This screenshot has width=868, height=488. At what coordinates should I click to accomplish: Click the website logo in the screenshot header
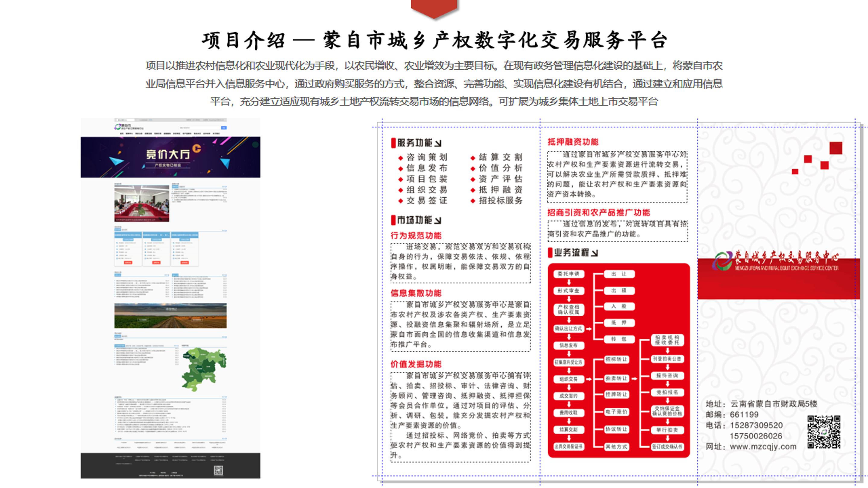coord(129,127)
